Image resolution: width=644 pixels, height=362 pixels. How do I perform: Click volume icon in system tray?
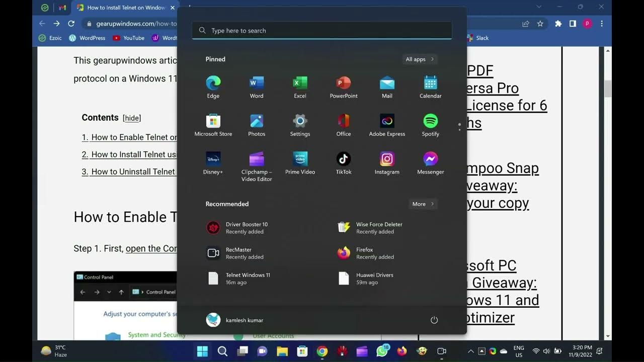coord(546,351)
